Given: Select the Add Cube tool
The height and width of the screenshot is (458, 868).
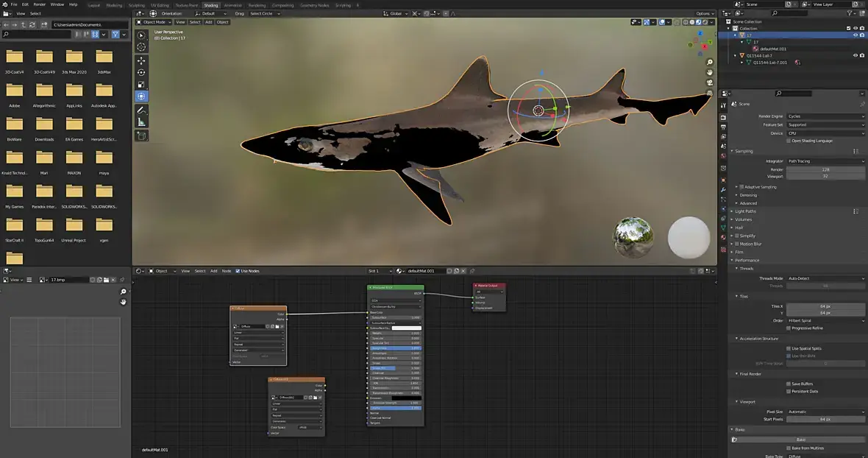Looking at the screenshot, I should pos(141,135).
